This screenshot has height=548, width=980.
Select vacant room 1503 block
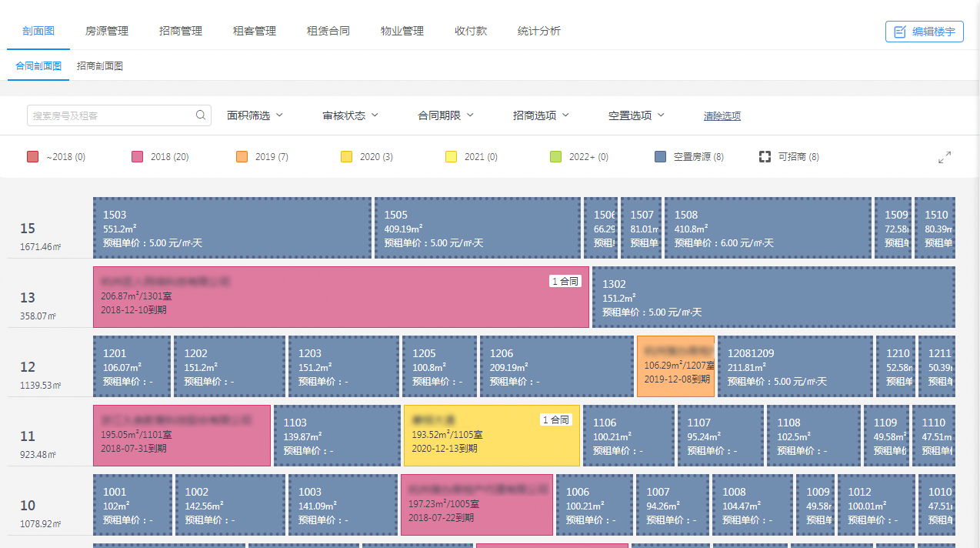(x=232, y=228)
